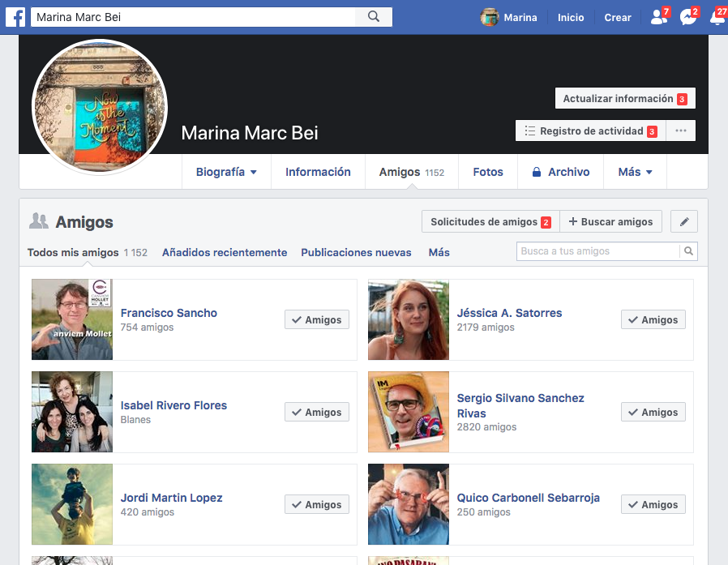
Task: Click '250 amigos' under Quico Carbonell
Action: (x=483, y=512)
